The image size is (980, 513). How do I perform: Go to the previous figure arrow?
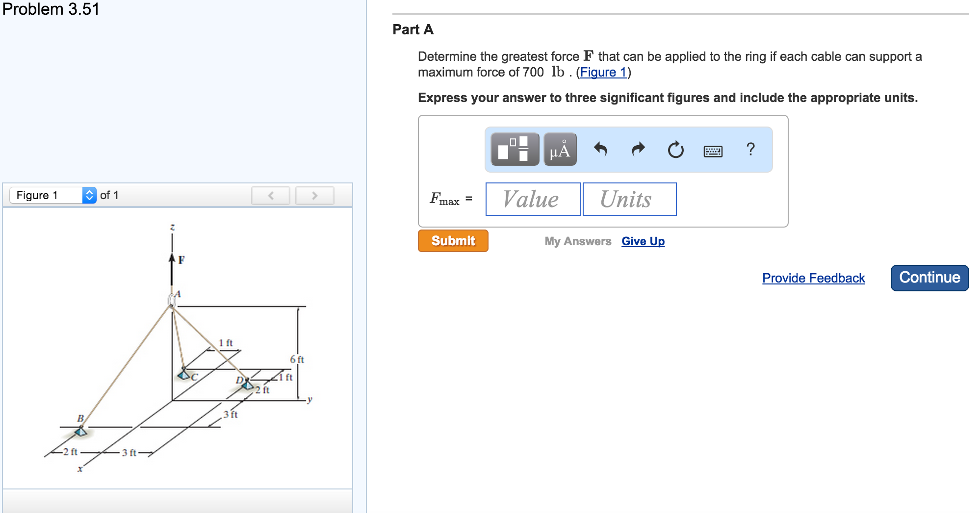pyautogui.click(x=271, y=195)
